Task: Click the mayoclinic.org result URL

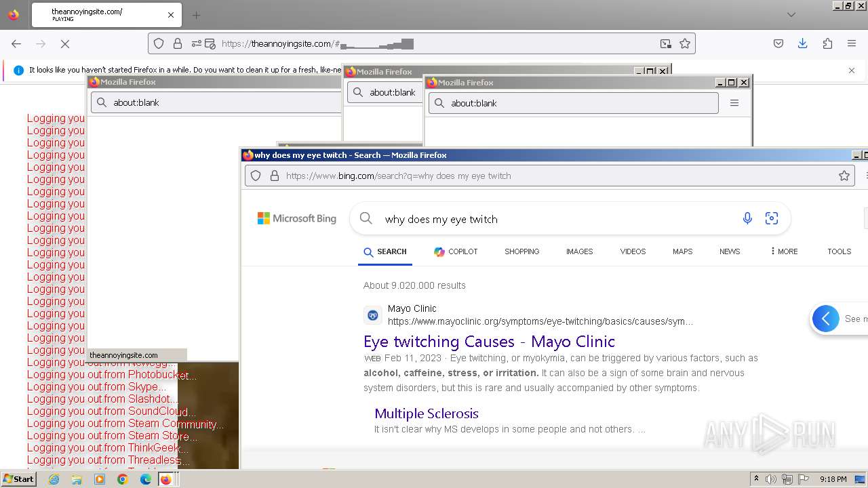Action: coord(540,321)
